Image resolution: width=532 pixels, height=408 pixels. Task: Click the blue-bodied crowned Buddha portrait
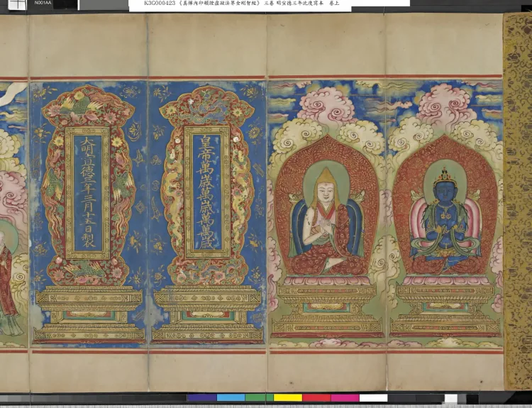(445, 221)
